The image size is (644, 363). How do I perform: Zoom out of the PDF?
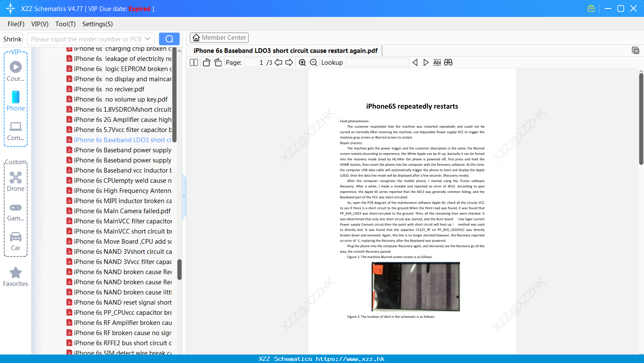313,63
